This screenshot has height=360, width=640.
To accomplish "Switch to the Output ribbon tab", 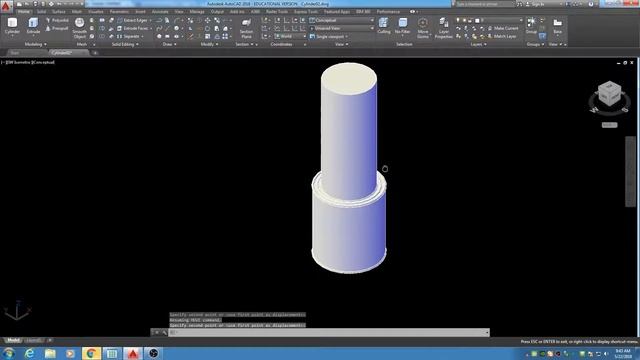I will tap(217, 12).
